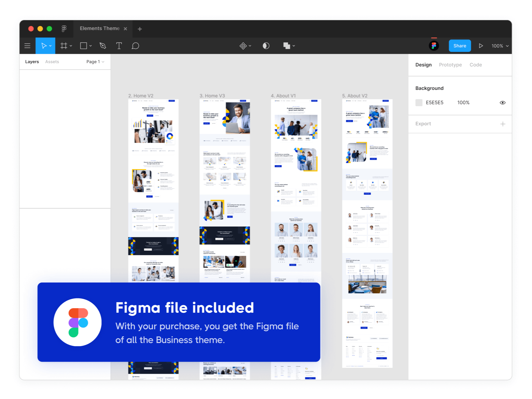Switch to the Prototype tab

click(x=450, y=65)
